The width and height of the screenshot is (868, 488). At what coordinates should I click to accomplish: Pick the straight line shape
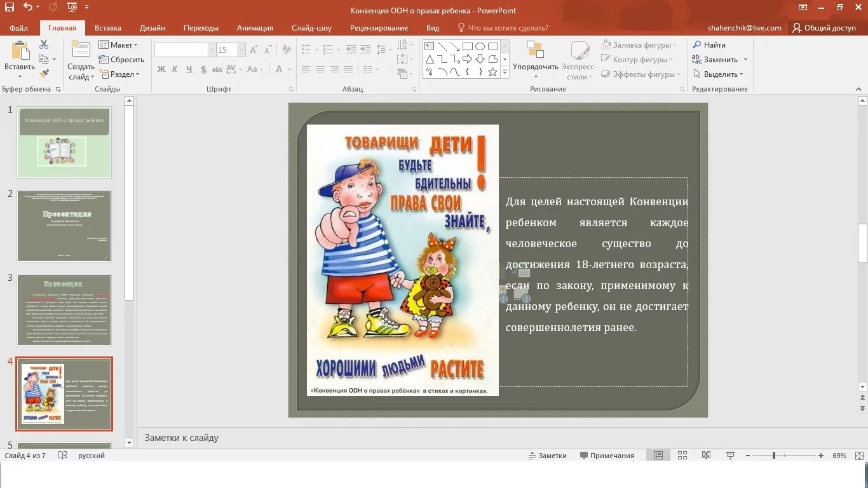coord(442,46)
